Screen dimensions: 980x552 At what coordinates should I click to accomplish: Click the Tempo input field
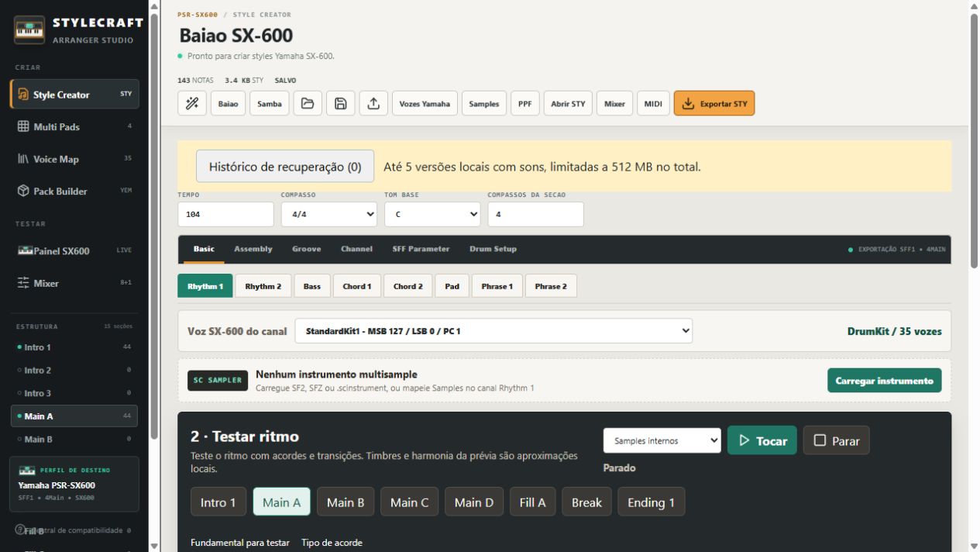(x=225, y=215)
